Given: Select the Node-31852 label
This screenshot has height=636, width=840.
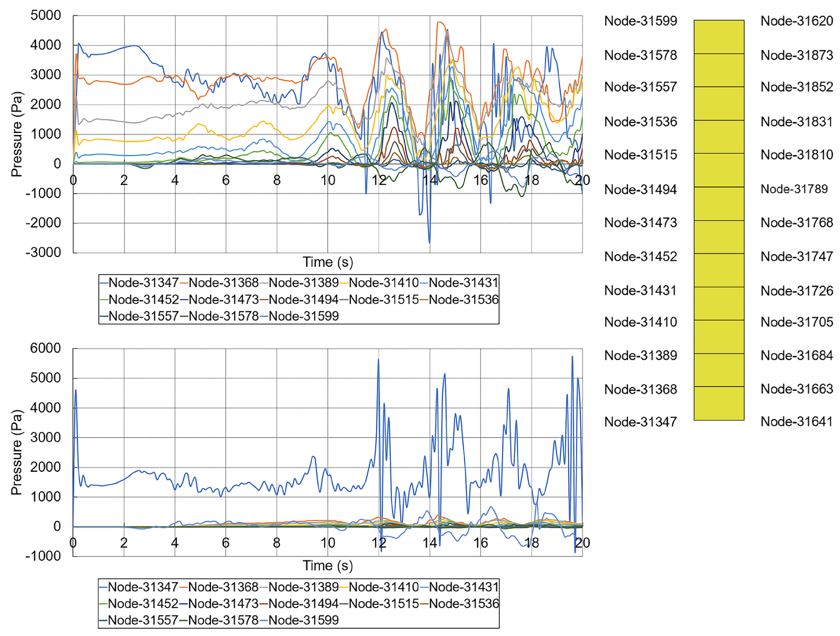Looking at the screenshot, I should (x=797, y=87).
